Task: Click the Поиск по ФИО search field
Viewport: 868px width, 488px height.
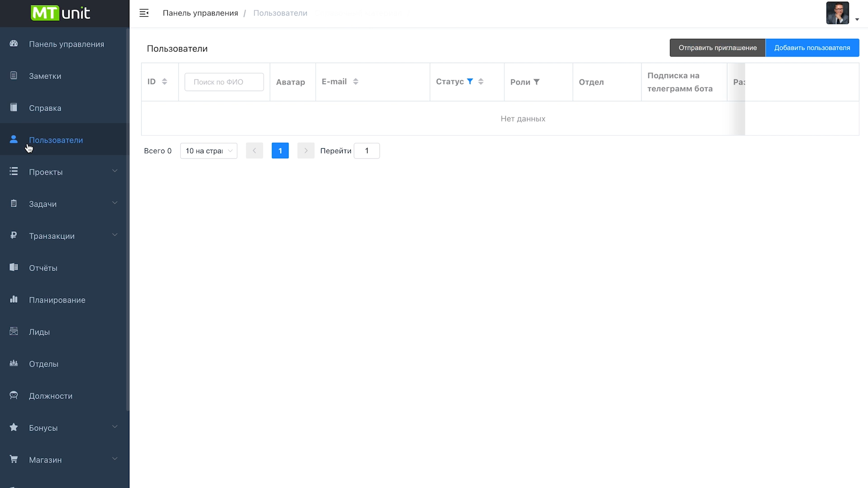Action: tap(224, 82)
